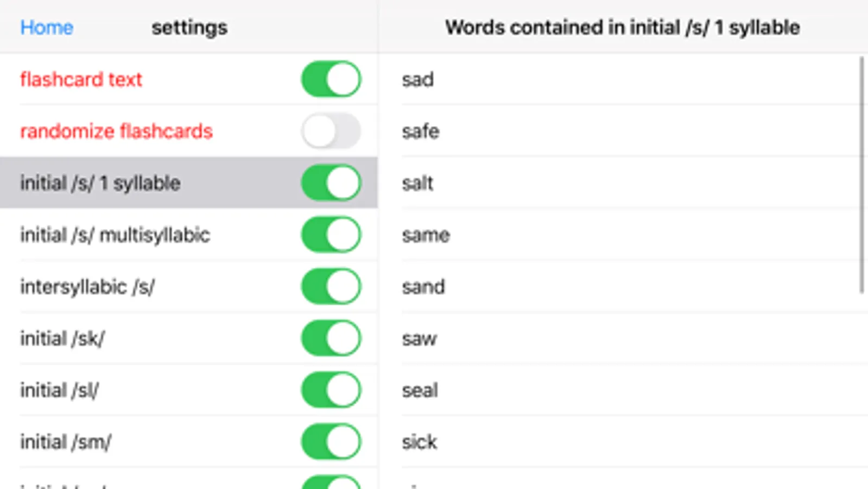
Task: Click the word "sick"
Action: tap(419, 442)
